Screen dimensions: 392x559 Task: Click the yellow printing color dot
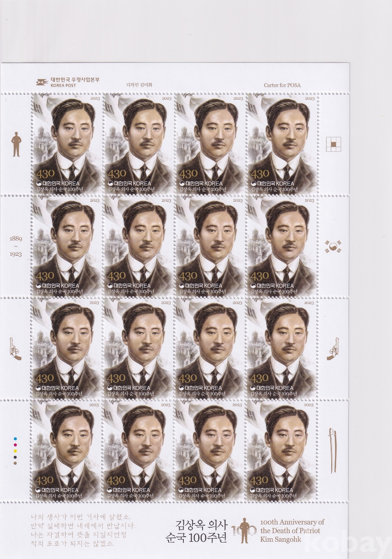[15, 451]
